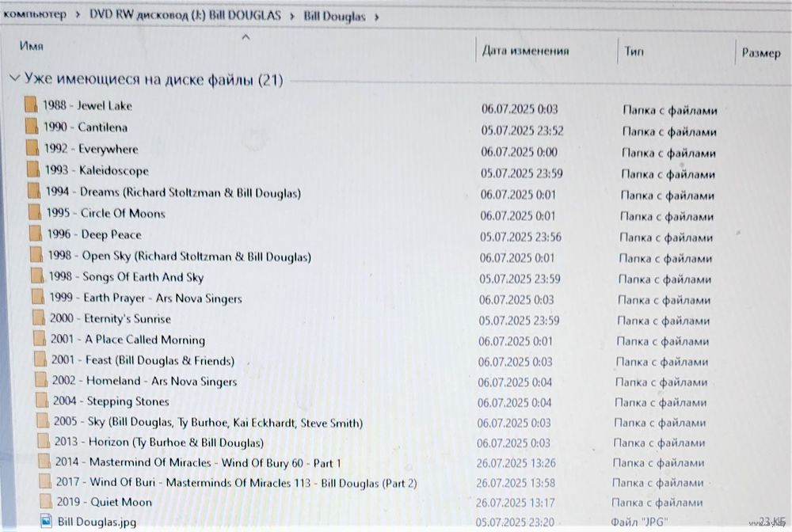Select the '1990 - Cantilena' folder name
Screen dimensions: 792x532
(x=86, y=127)
